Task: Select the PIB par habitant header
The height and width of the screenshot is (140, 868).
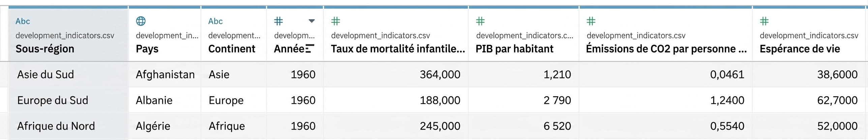Action: (x=514, y=49)
